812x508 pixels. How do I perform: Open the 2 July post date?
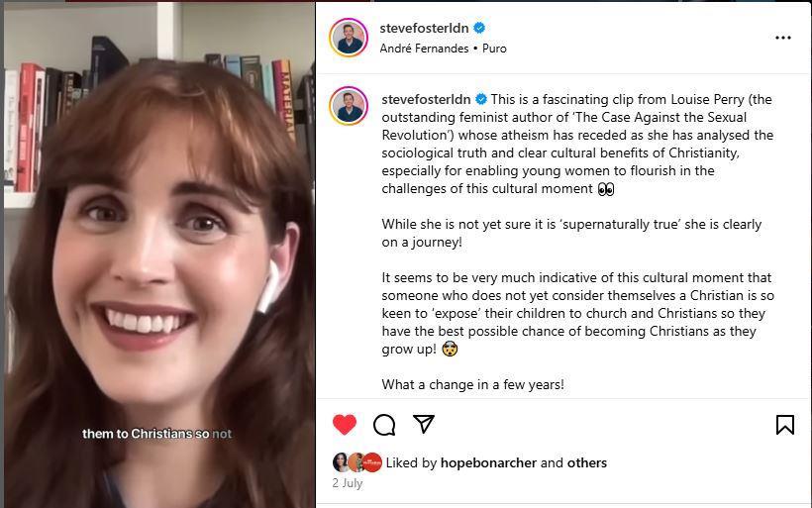click(348, 483)
